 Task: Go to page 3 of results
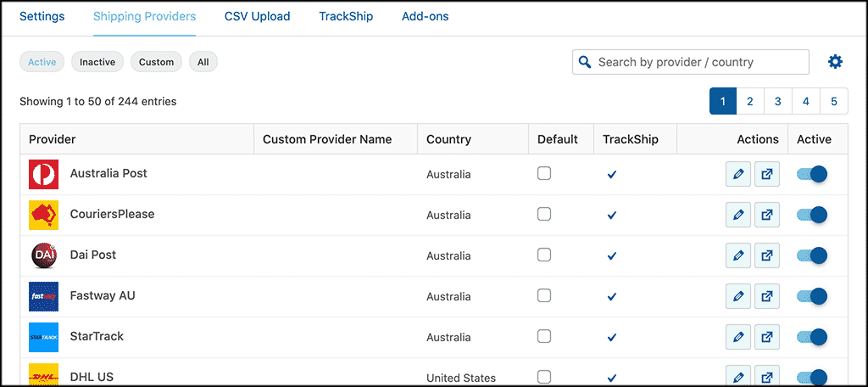point(778,102)
